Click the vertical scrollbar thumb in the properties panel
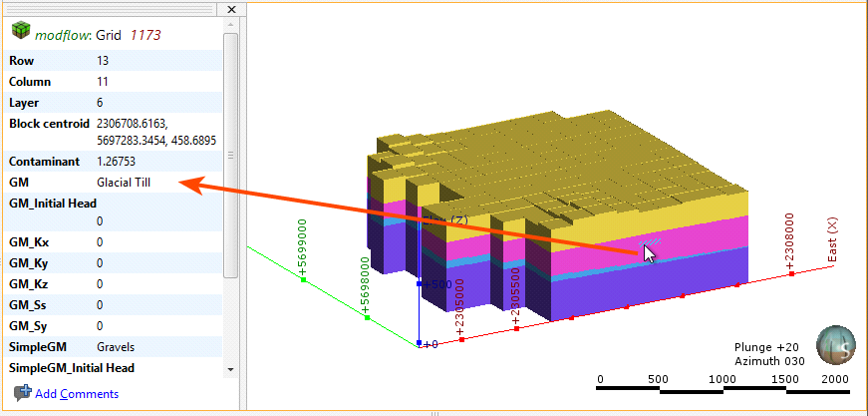The height and width of the screenshot is (416, 868). 231,155
